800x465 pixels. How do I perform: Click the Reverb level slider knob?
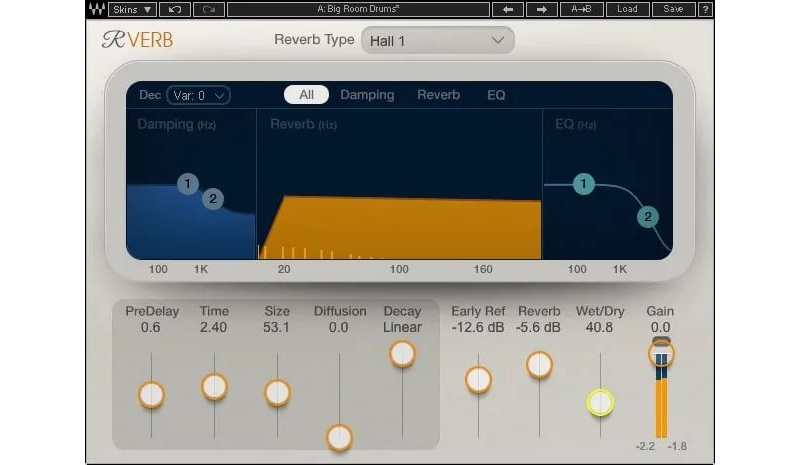(x=539, y=365)
